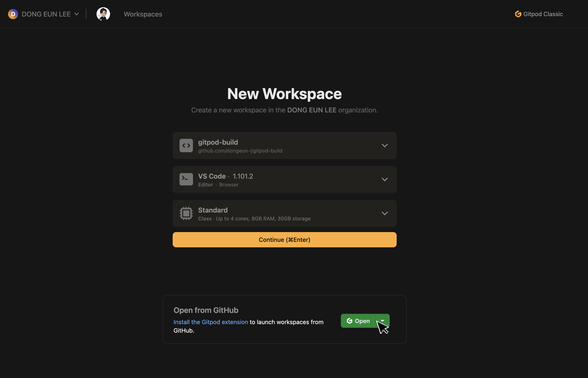Image resolution: width=588 pixels, height=378 pixels.
Task: Expand the Standard class chevron
Action: pos(385,213)
